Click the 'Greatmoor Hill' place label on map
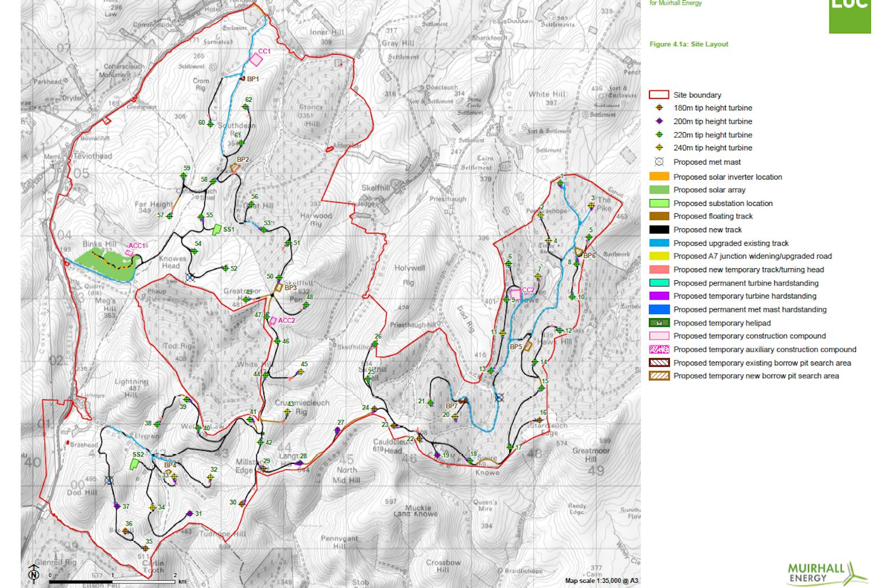This screenshot has height=588, width=879. click(591, 455)
